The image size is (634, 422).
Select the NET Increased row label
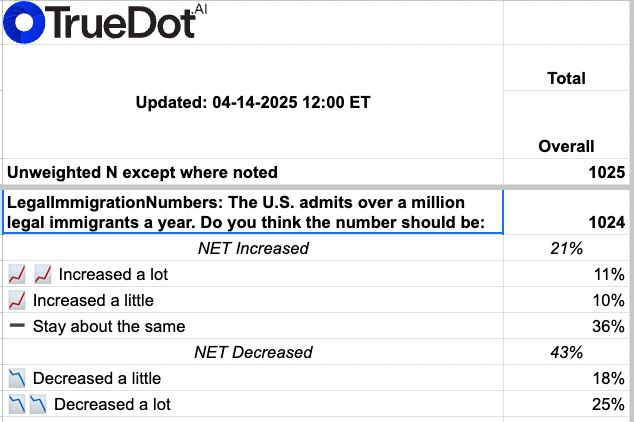(253, 248)
